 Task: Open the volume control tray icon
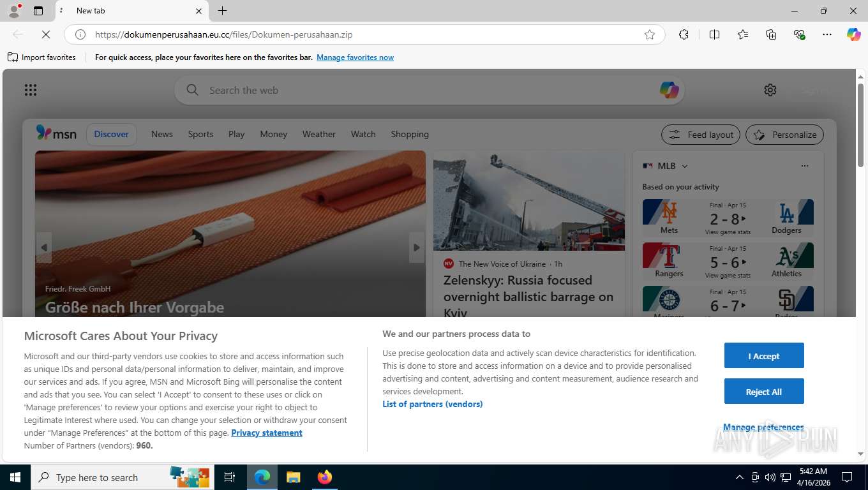pos(770,477)
